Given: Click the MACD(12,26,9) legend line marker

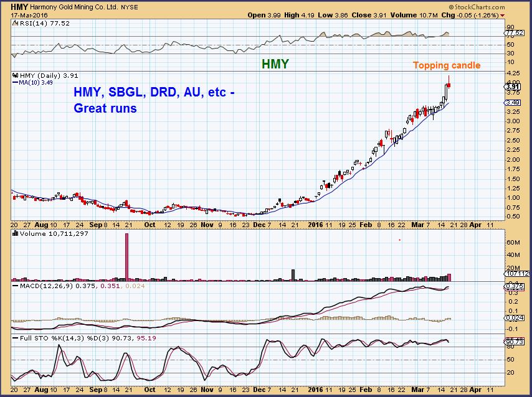Looking at the screenshot, I should coord(16,286).
